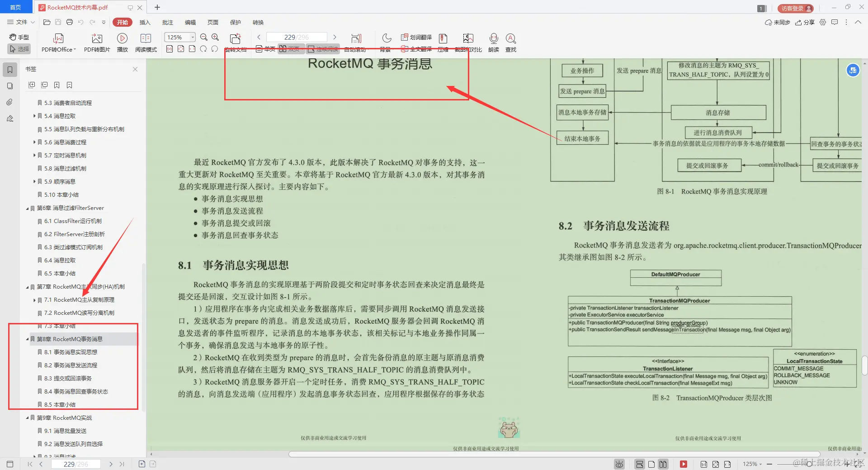
Task: Enter 阅读模式 reading mode
Action: (x=146, y=42)
